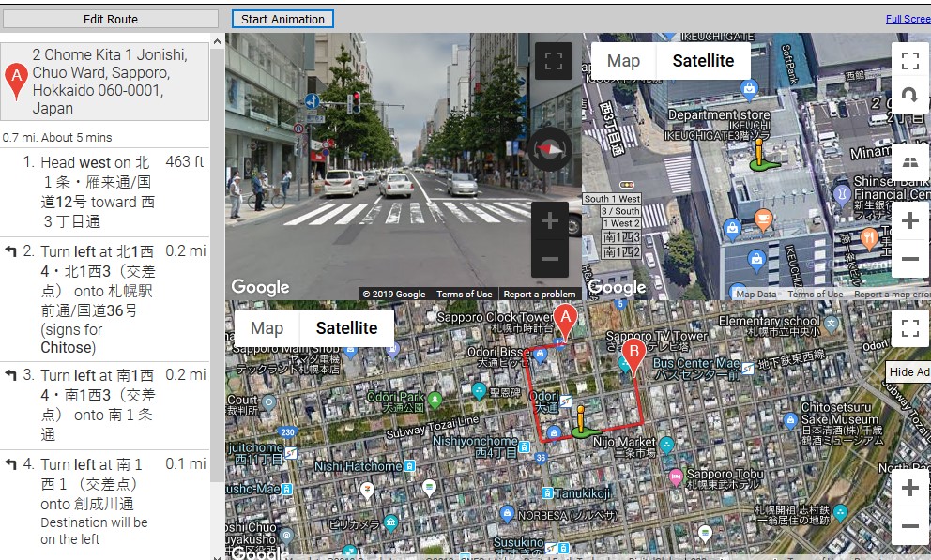
Task: Zoom in on the upper-right satellite map
Action: pyautogui.click(x=909, y=220)
